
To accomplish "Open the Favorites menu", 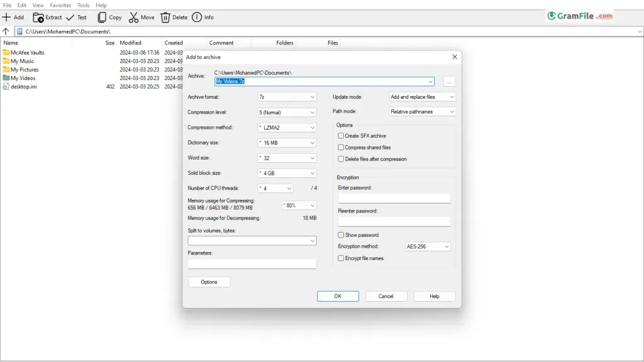I will click(x=60, y=5).
